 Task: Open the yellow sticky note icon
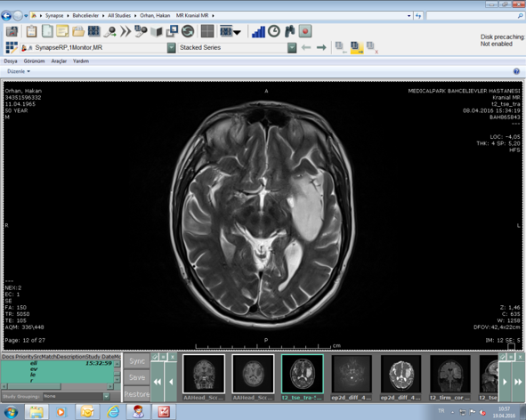click(62, 31)
